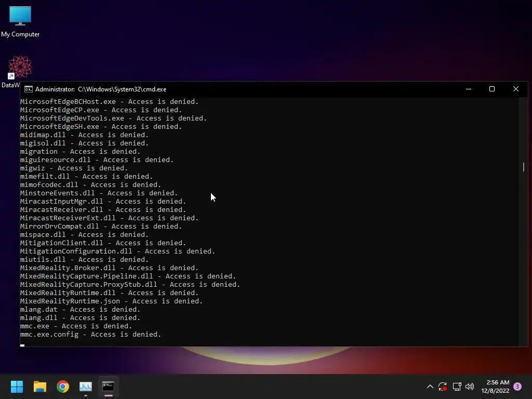Click the line MiracastReceiver.dll - Access is denied.
532x399 pixels.
coord(103,210)
